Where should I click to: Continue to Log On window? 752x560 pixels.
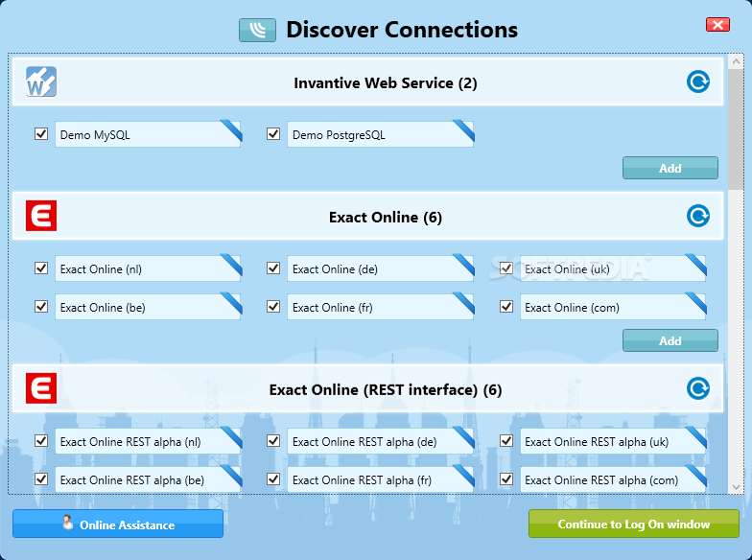click(x=633, y=524)
